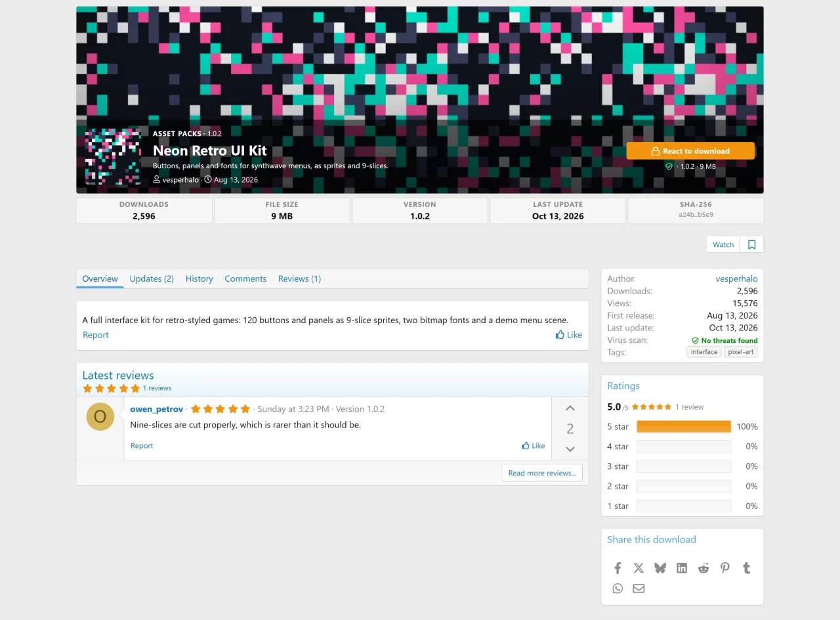This screenshot has height=620, width=840.
Task: Open the Reviews (1) tab
Action: pyautogui.click(x=300, y=278)
